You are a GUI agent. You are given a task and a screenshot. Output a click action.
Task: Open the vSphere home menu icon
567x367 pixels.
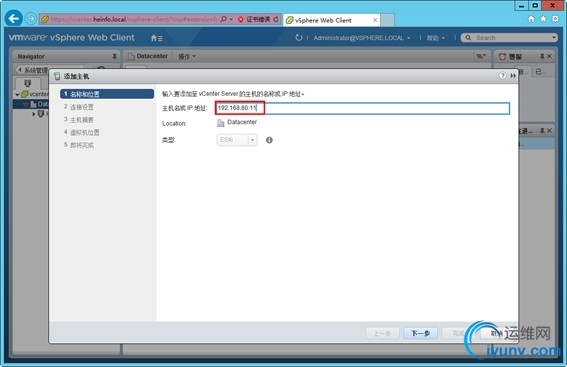[156, 38]
